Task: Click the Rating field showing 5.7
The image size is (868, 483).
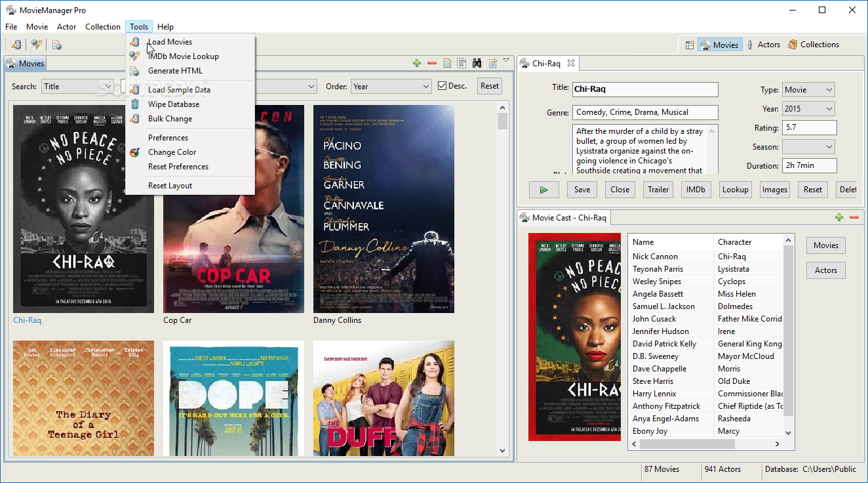Action: click(810, 128)
